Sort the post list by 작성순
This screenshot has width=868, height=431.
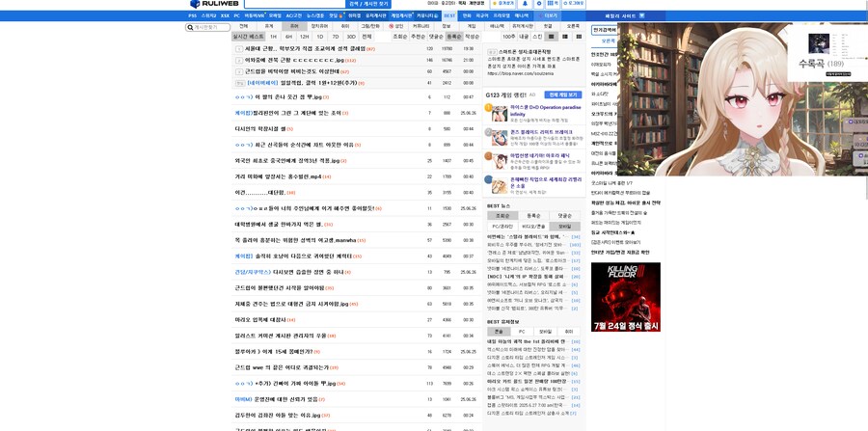point(472,37)
